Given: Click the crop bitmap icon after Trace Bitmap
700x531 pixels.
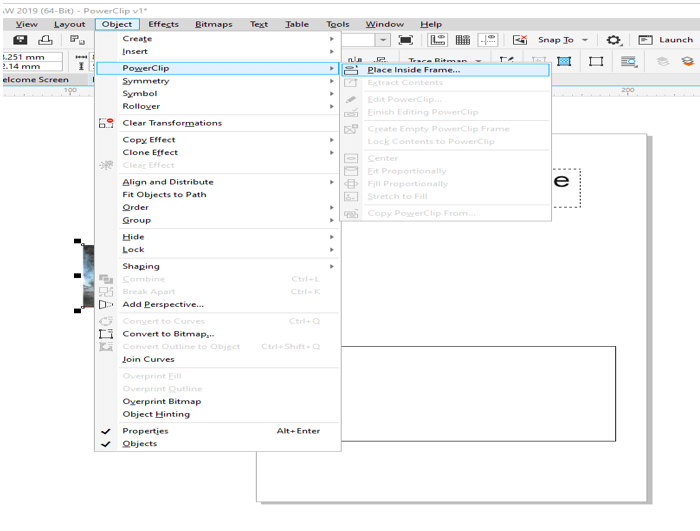Looking at the screenshot, I should (x=507, y=60).
